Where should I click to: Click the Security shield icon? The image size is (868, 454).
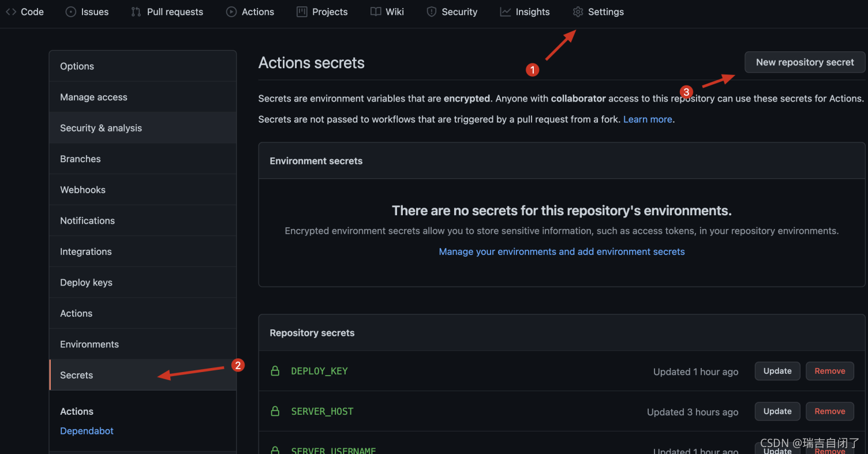coord(432,12)
